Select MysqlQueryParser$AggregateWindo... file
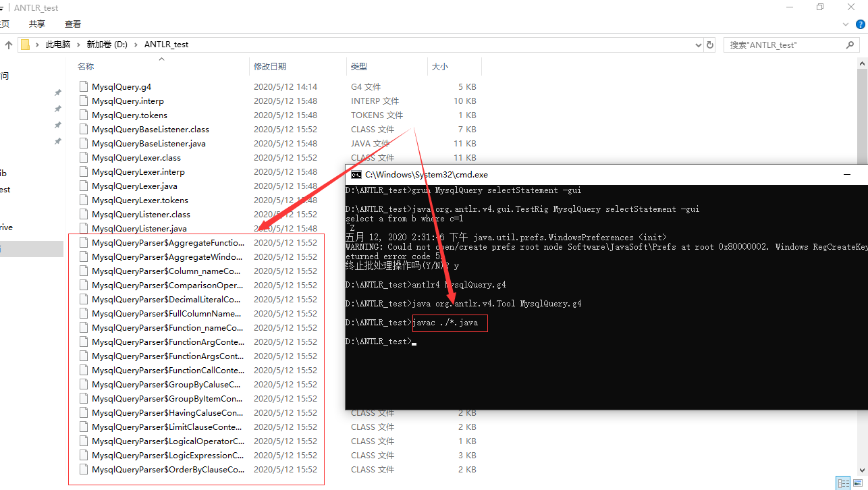This screenshot has height=490, width=868. pyautogui.click(x=167, y=256)
